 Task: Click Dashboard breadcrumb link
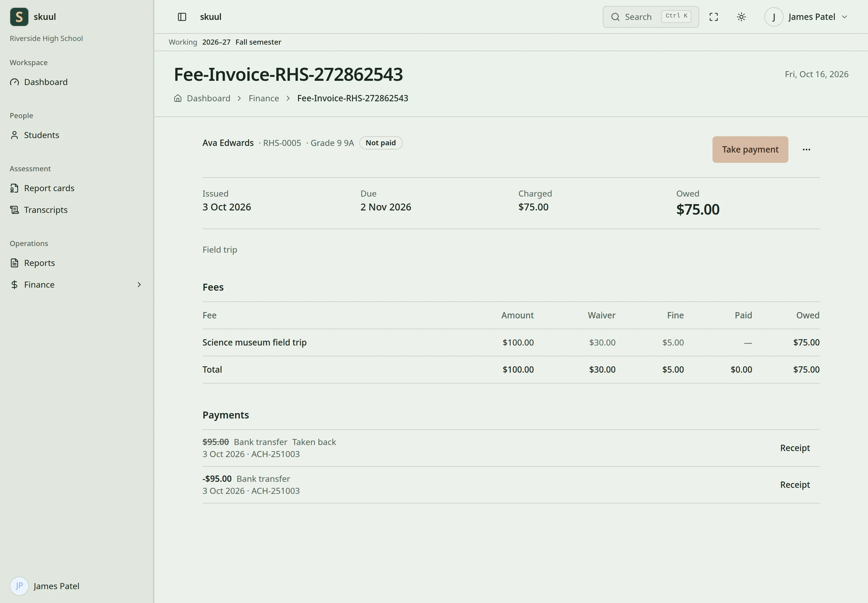pyautogui.click(x=208, y=98)
